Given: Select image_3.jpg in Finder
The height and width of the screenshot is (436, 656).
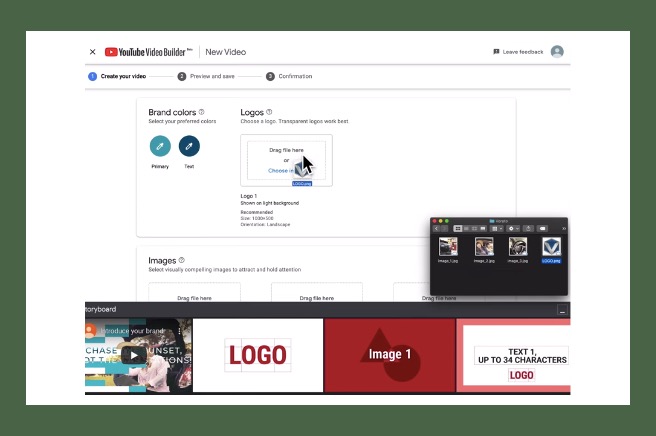Looking at the screenshot, I should point(518,250).
